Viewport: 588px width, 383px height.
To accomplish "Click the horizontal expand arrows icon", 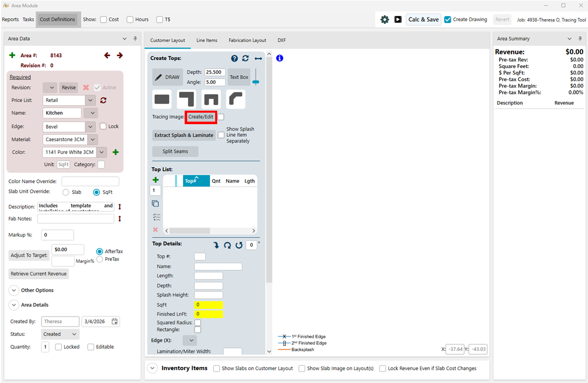I will (x=258, y=59).
